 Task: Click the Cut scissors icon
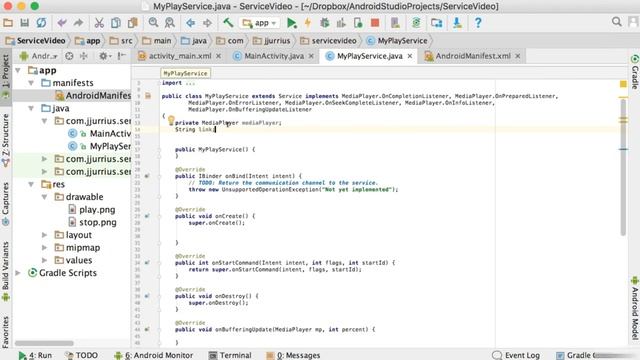point(99,23)
